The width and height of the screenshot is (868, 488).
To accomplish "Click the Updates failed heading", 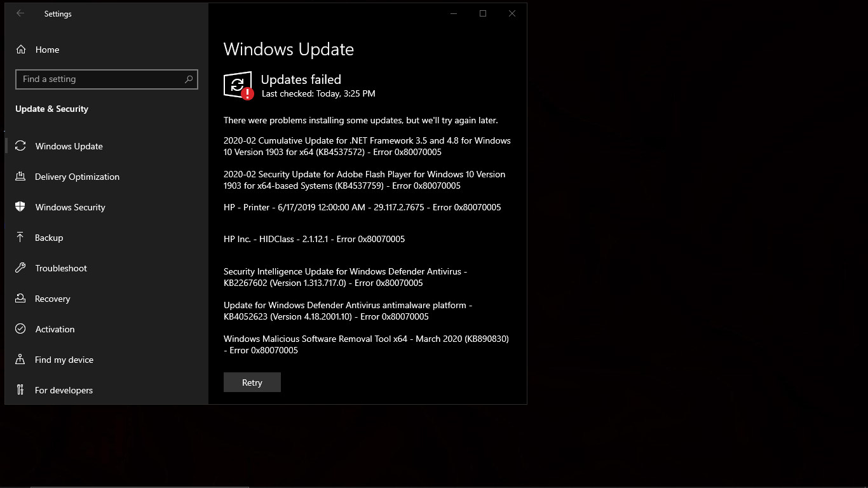I will (x=301, y=79).
